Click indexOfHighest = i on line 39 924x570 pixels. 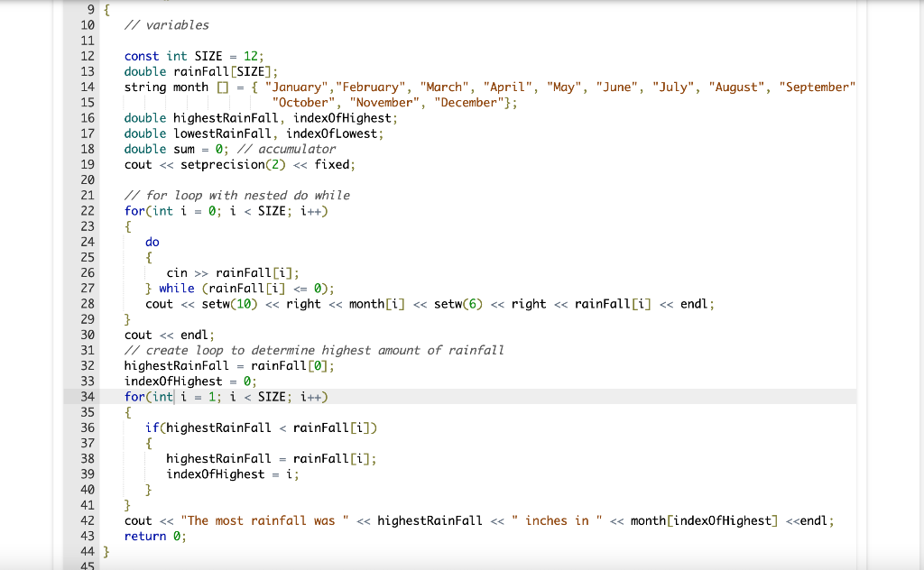[x=226, y=473]
